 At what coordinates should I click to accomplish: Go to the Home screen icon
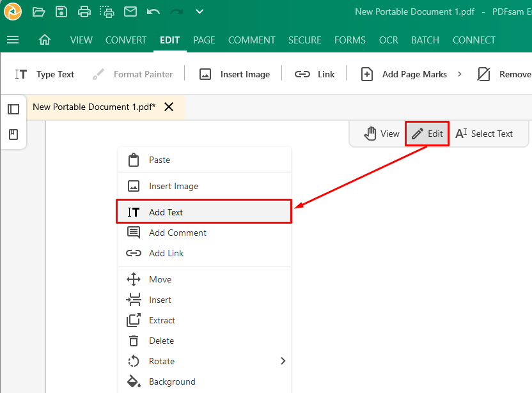coord(45,40)
